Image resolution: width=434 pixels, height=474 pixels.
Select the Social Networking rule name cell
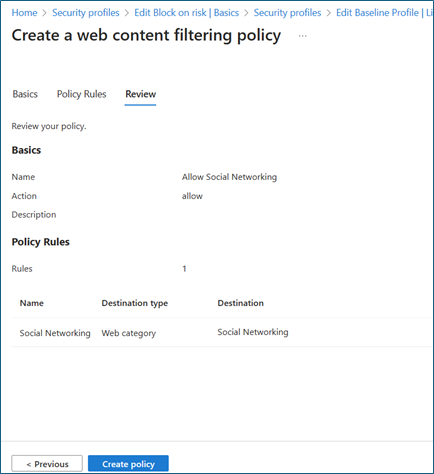[55, 333]
